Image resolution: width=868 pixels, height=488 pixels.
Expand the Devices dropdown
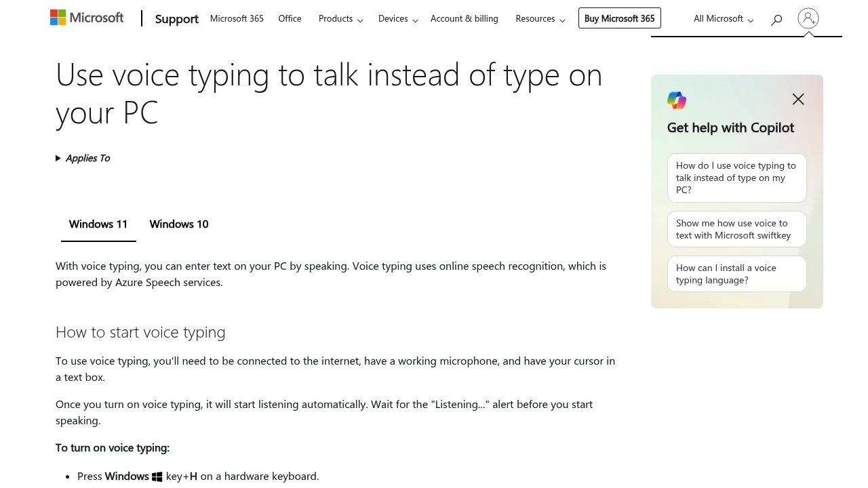click(x=398, y=19)
